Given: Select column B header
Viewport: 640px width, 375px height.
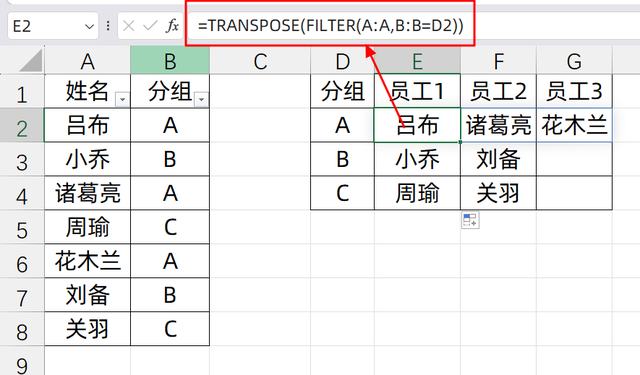Looking at the screenshot, I should 170,60.
